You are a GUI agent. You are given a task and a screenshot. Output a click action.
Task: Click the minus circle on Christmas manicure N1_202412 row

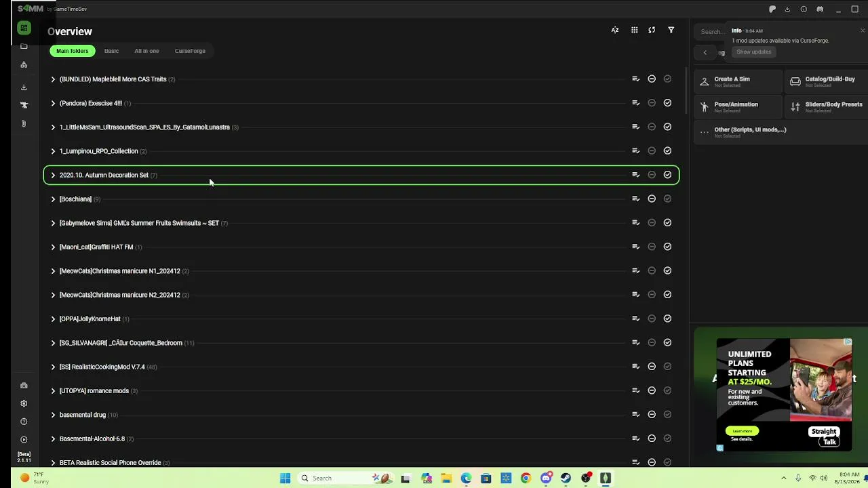[x=652, y=270]
